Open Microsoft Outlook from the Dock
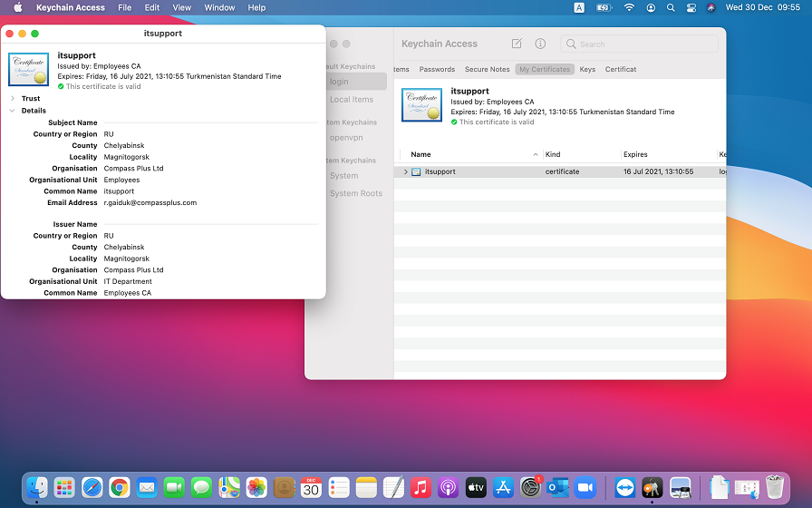 click(x=557, y=487)
